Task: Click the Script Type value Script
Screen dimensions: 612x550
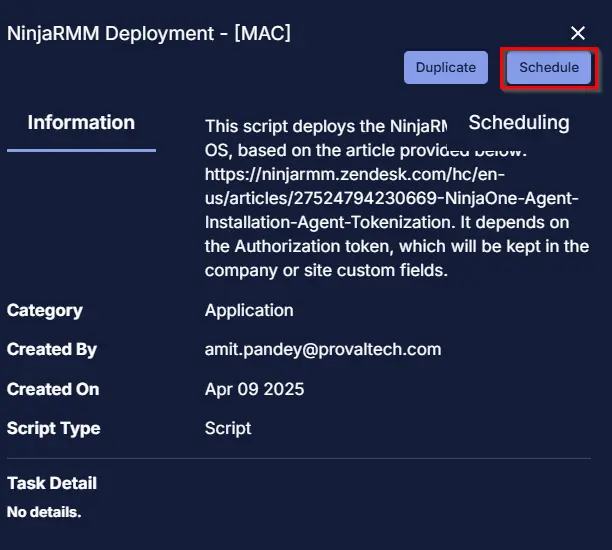Action: coord(228,428)
